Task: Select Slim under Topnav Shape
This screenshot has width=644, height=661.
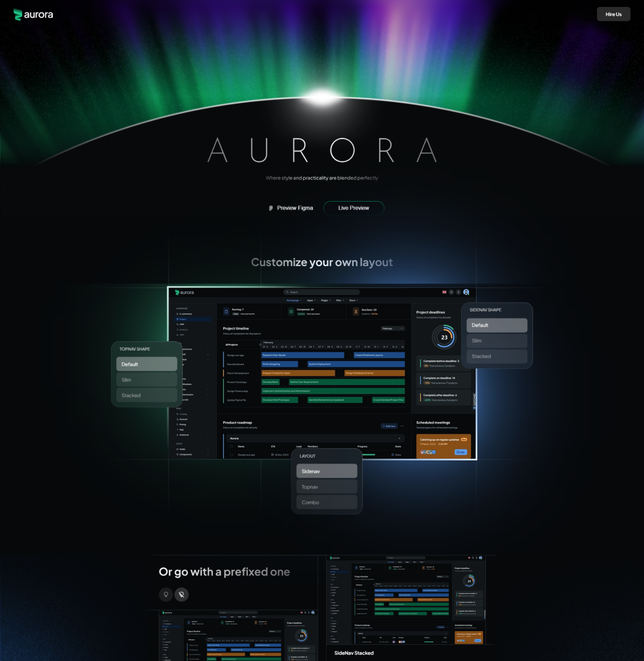Action: pos(147,380)
